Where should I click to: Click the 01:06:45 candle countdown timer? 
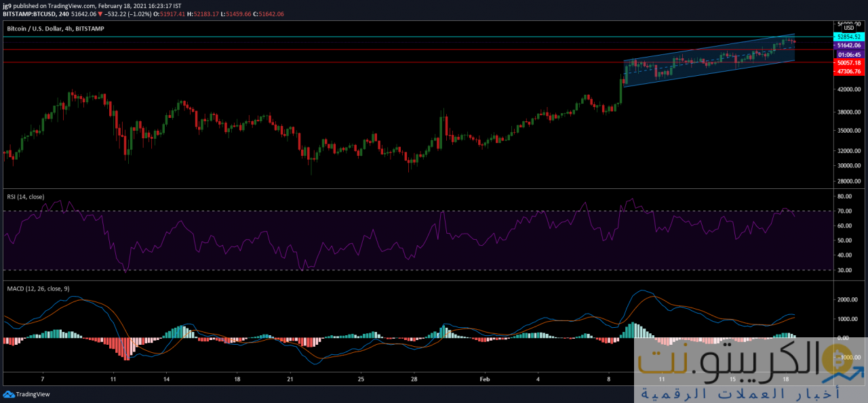pyautogui.click(x=849, y=54)
